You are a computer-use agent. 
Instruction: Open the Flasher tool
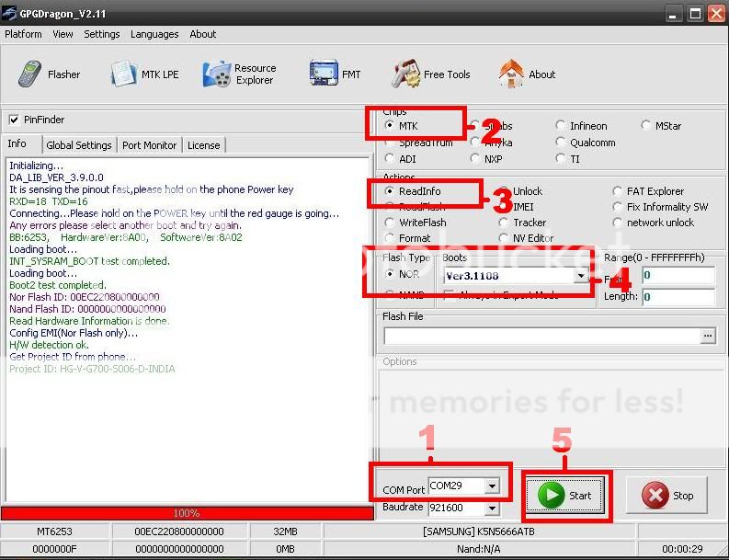click(50, 74)
